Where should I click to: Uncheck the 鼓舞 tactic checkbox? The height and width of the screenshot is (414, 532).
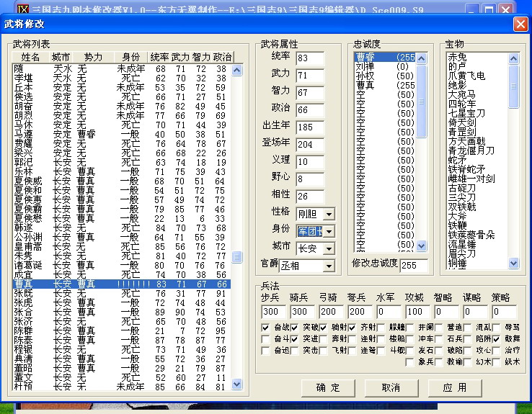[497, 339]
